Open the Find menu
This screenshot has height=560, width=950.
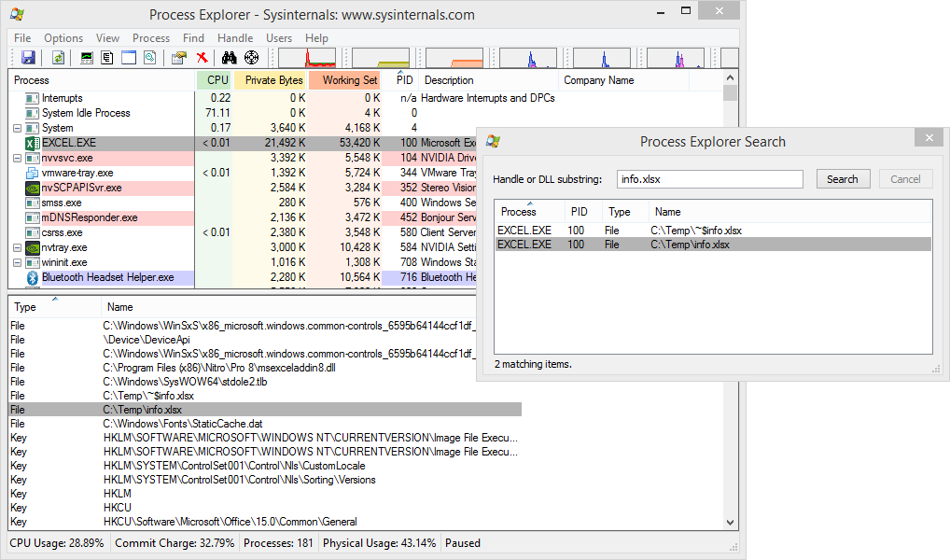point(193,38)
